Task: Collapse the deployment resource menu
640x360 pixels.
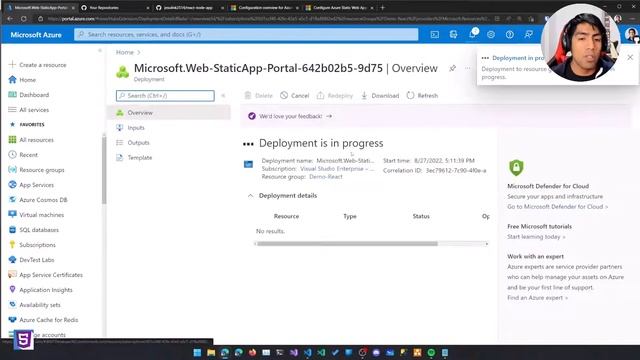Action: pos(223,96)
